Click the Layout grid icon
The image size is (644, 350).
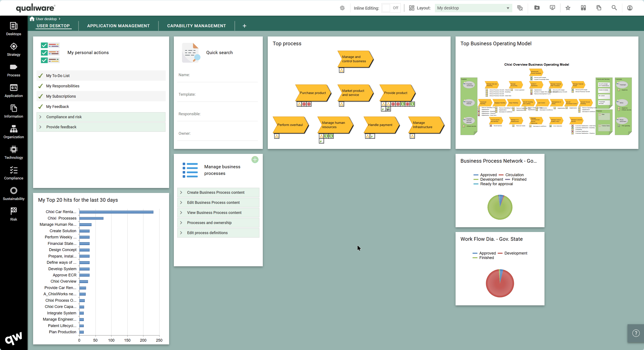[x=411, y=8]
